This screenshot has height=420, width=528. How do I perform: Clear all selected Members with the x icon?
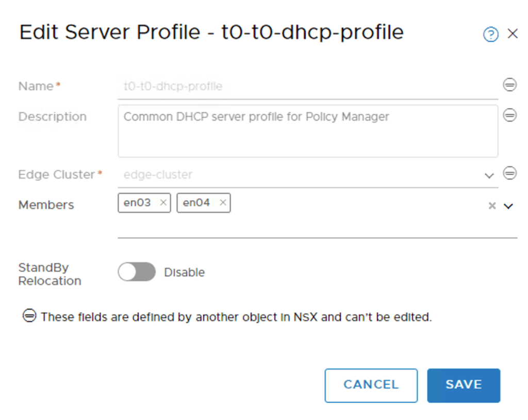click(492, 206)
